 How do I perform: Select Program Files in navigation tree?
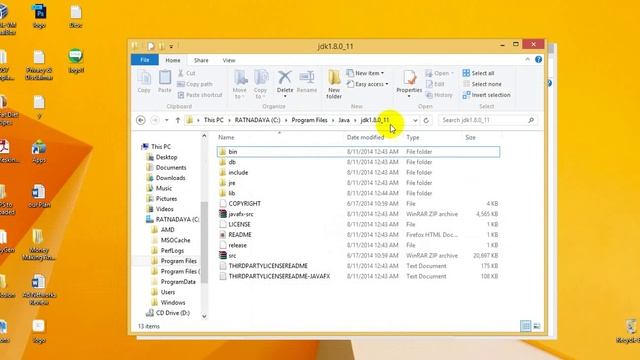(x=178, y=261)
